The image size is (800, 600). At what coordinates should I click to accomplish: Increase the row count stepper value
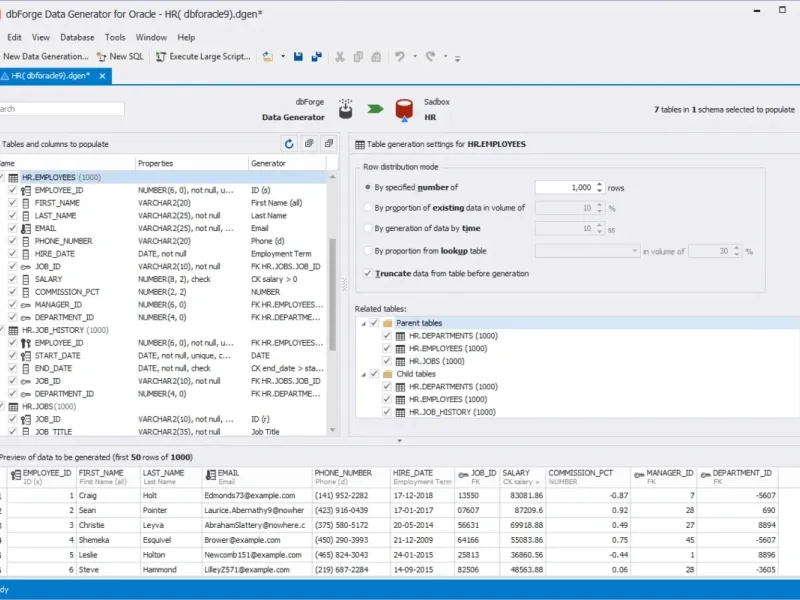pyautogui.click(x=600, y=183)
